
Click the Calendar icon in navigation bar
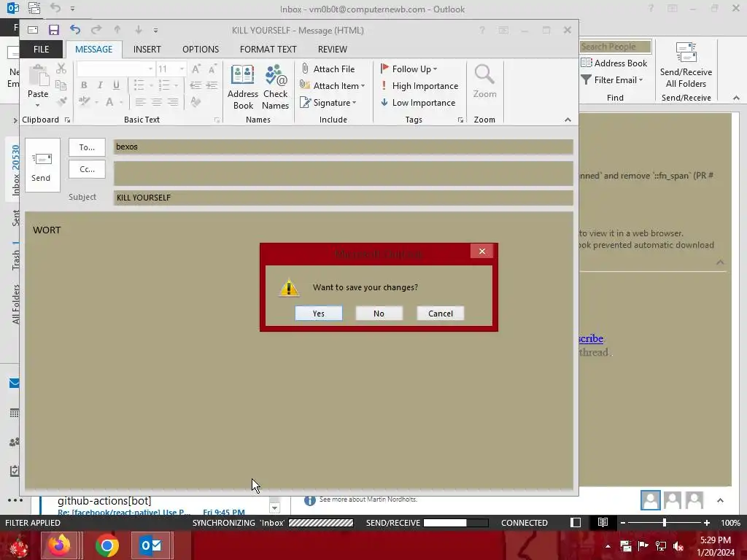[15, 413]
